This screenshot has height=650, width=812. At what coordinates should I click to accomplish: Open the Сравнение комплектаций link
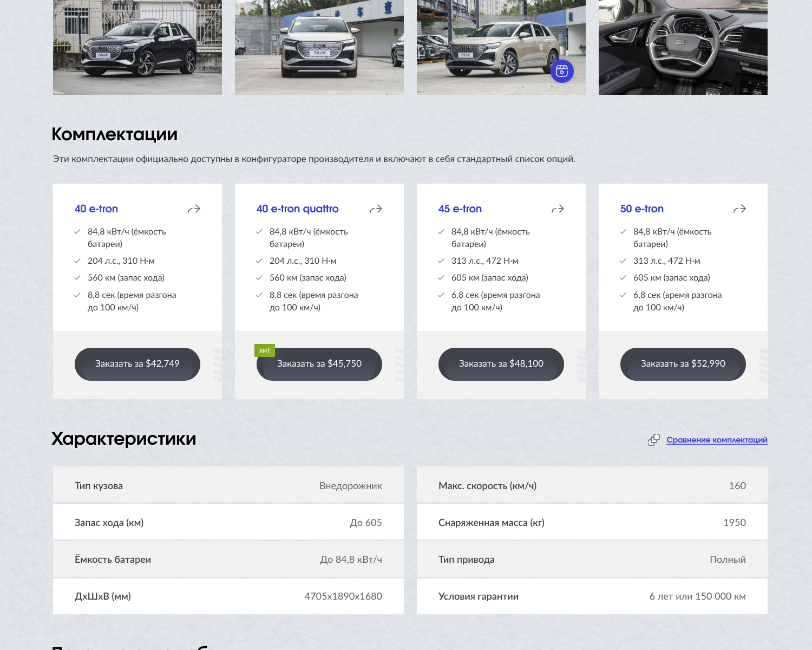pyautogui.click(x=717, y=440)
